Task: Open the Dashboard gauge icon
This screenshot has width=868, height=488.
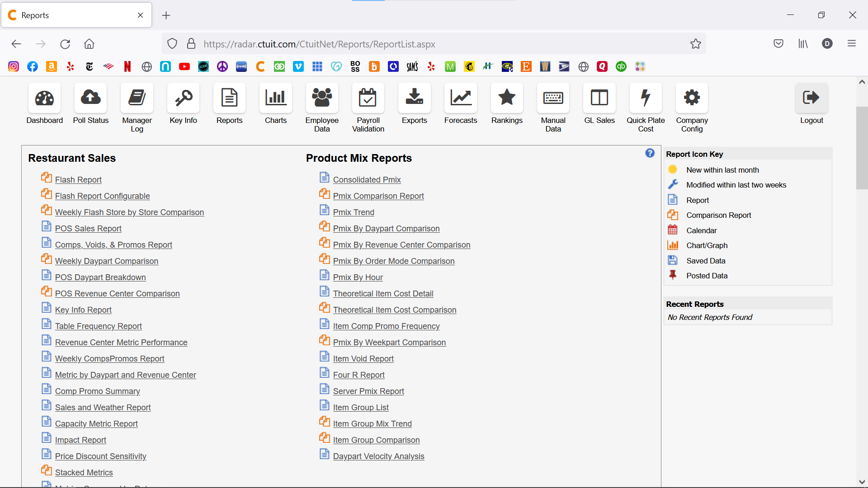Action: [44, 98]
